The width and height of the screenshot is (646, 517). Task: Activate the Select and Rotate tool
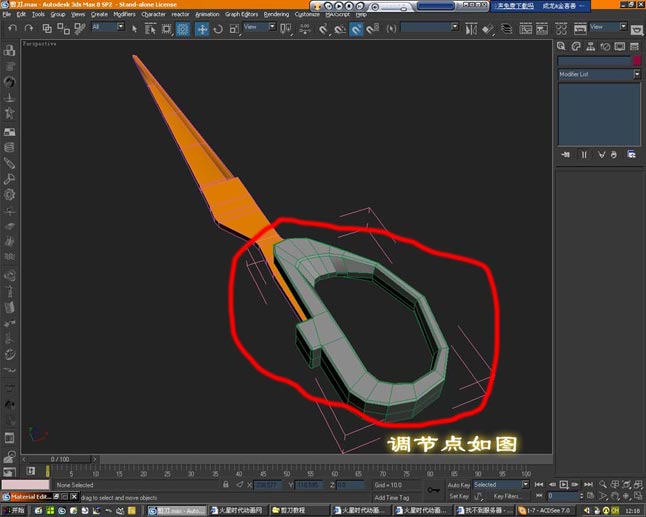pyautogui.click(x=218, y=29)
